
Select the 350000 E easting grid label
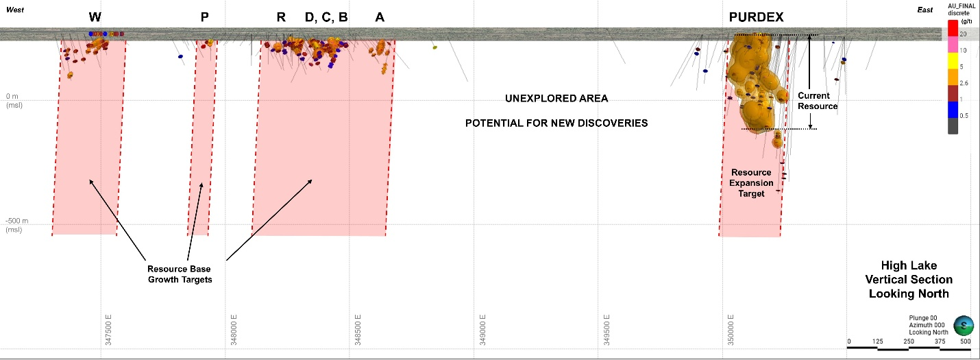pyautogui.click(x=733, y=331)
